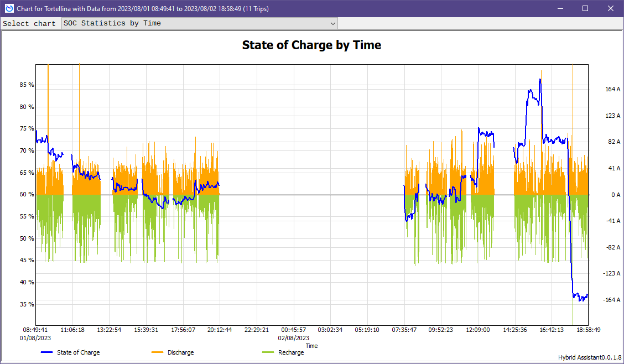The width and height of the screenshot is (624, 364).
Task: Click the 0 A right axis label
Action: [x=616, y=195]
